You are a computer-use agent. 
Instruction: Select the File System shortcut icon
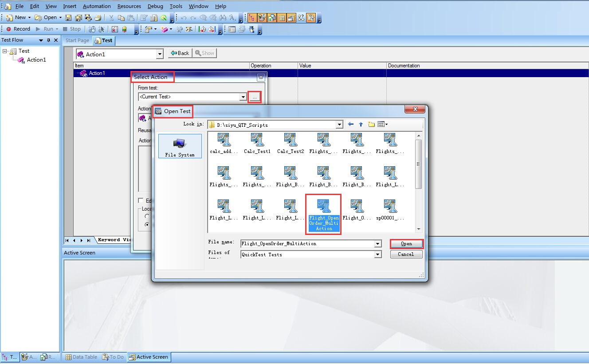click(180, 146)
